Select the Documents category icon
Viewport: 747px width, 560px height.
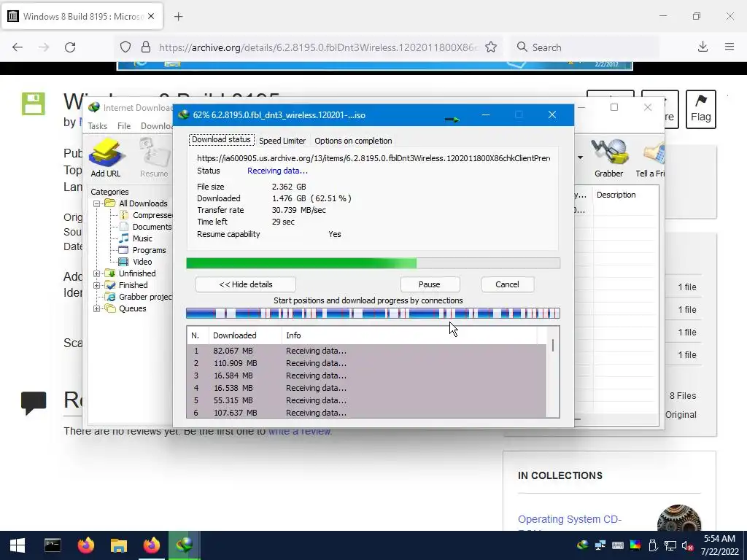(x=124, y=227)
